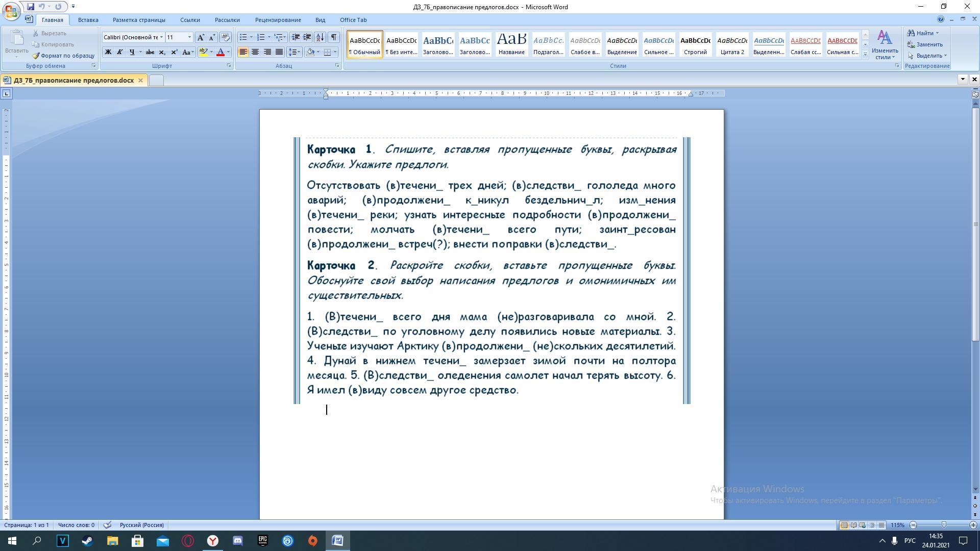980x551 pixels.
Task: Open the Вид ribbon tab
Action: tap(320, 20)
